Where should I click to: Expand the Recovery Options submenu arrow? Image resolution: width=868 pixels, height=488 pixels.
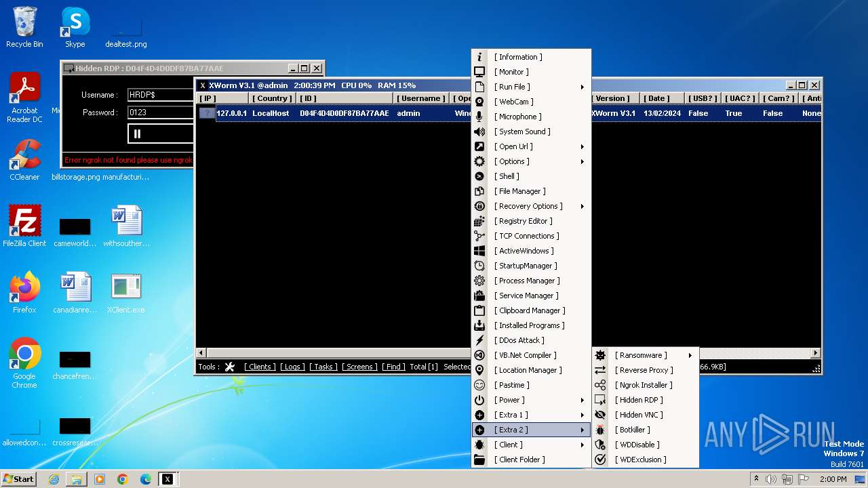[583, 206]
